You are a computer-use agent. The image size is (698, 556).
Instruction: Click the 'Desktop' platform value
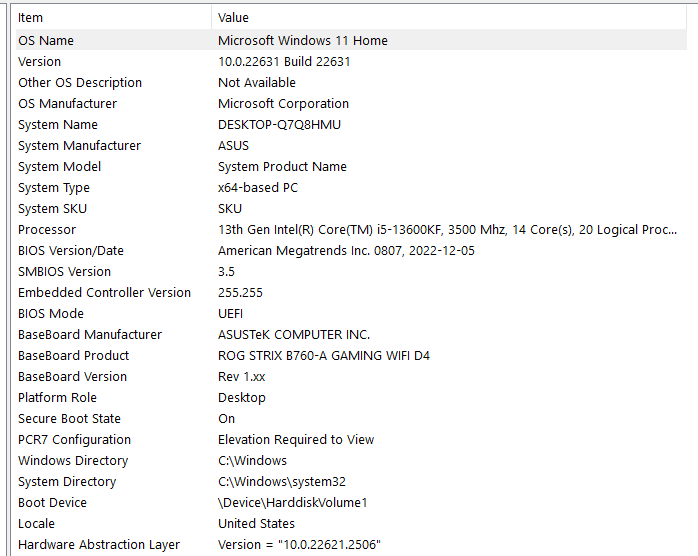242,398
